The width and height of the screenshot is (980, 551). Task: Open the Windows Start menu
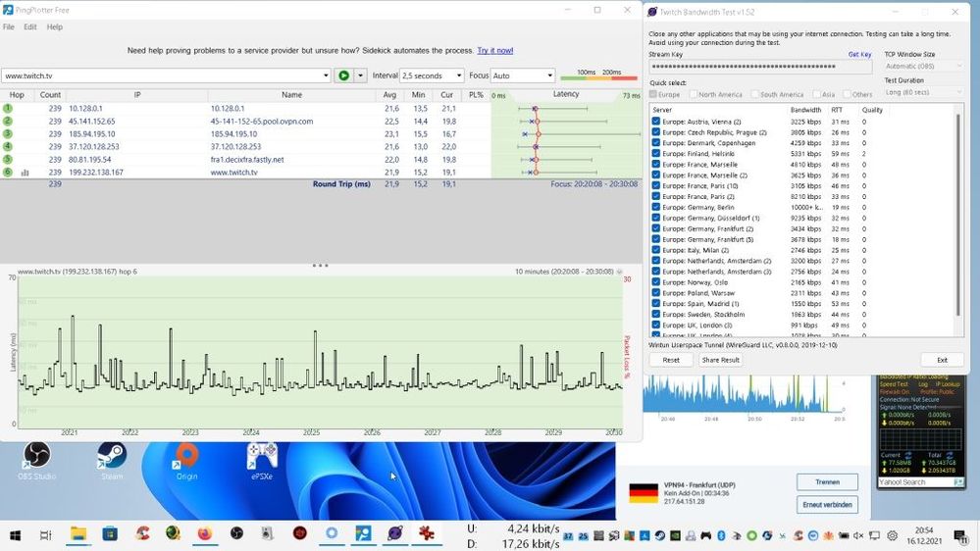[16, 534]
